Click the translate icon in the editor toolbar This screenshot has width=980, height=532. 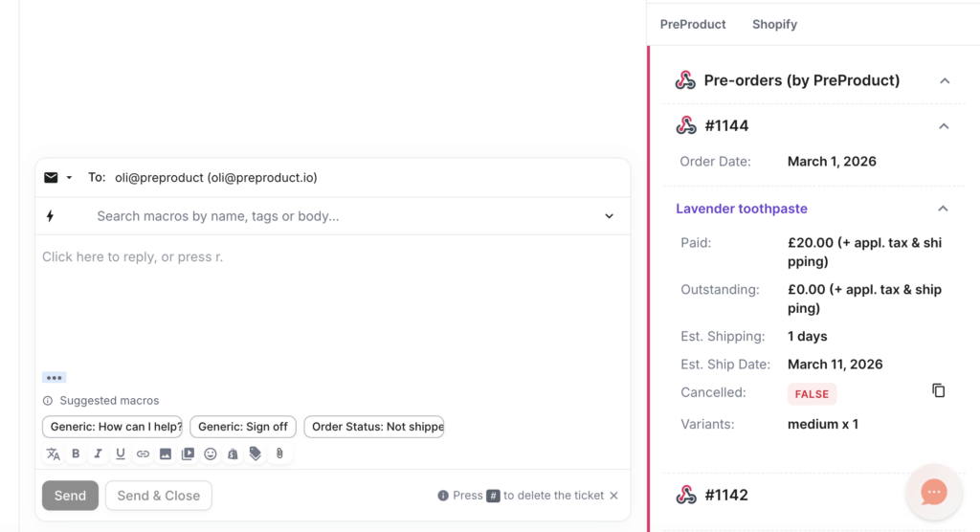point(54,454)
